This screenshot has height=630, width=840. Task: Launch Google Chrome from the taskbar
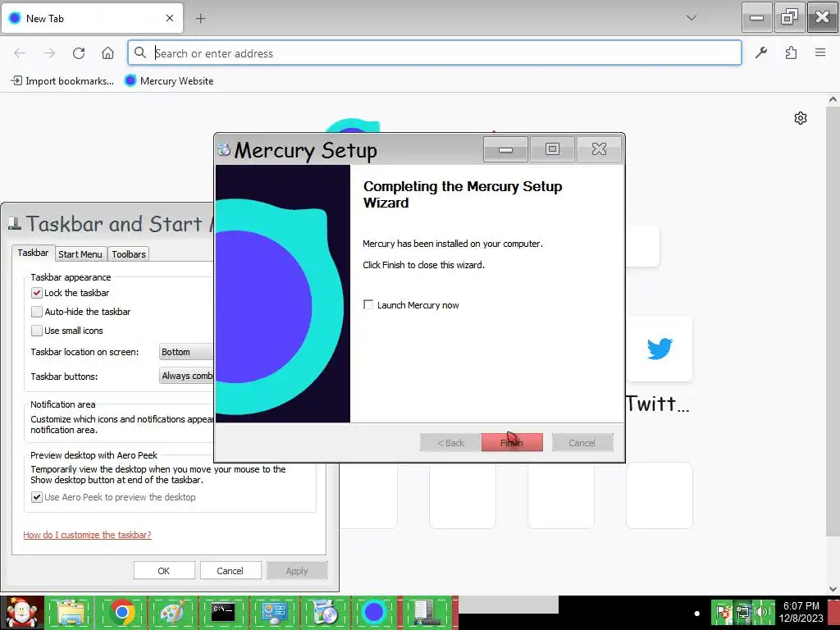point(122,613)
